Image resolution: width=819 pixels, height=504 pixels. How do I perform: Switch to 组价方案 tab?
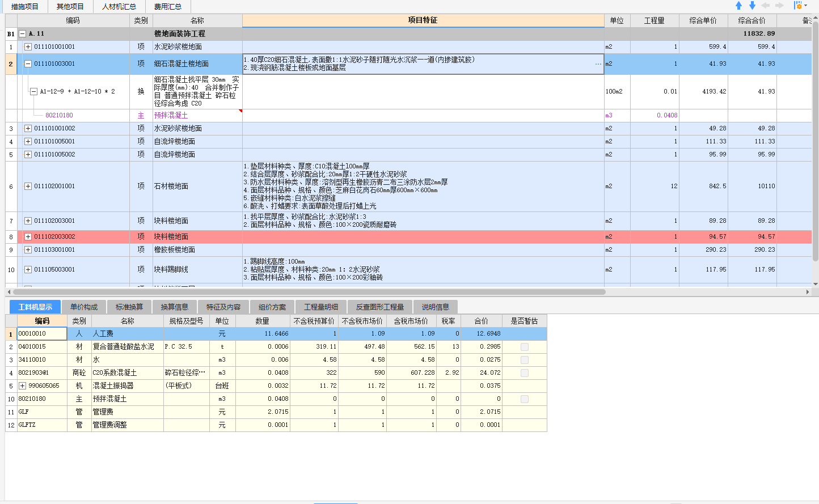point(272,307)
